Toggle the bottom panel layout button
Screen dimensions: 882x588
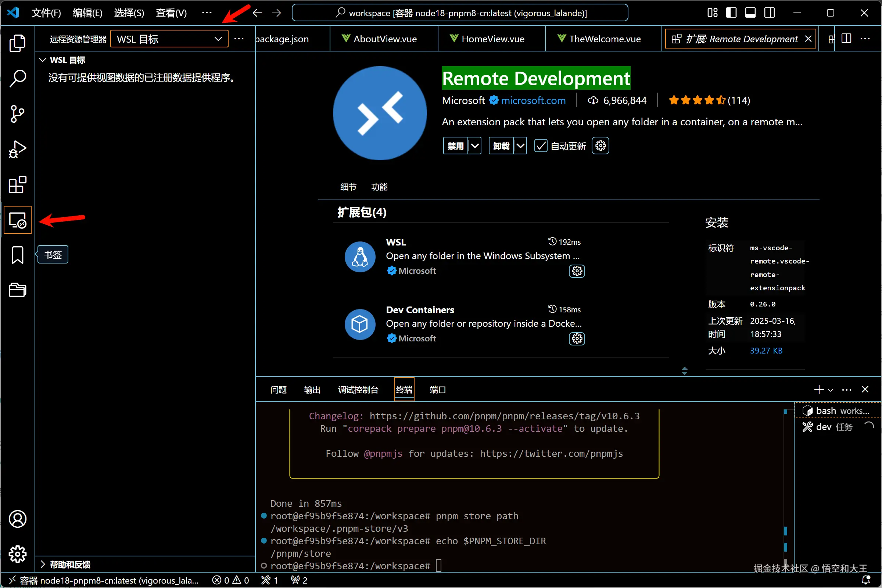(750, 13)
